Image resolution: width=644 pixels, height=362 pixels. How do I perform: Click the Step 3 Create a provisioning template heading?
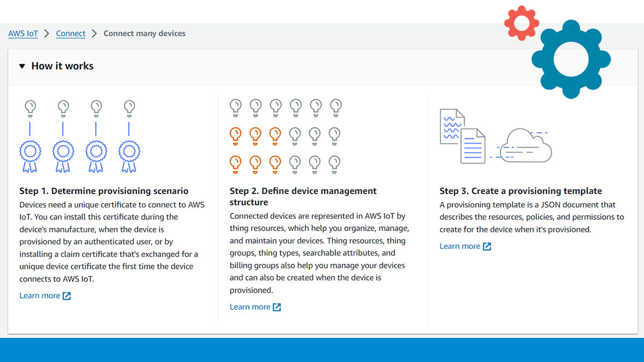521,191
